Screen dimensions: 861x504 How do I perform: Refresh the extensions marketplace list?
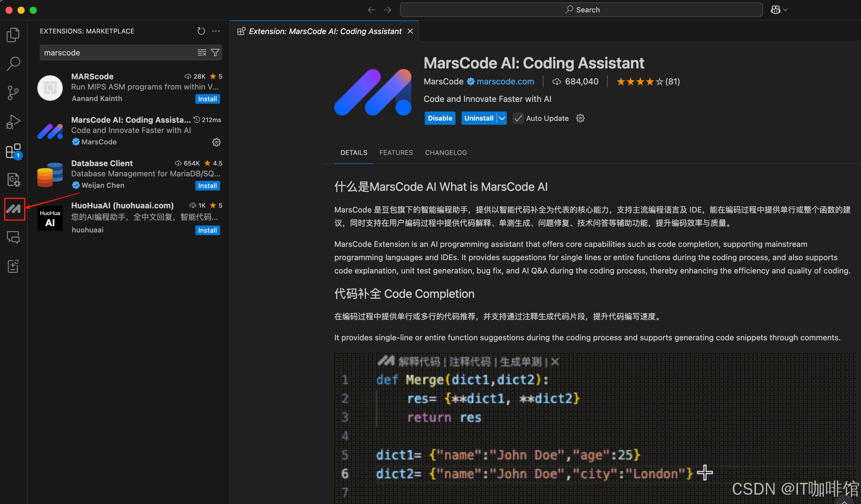(201, 31)
